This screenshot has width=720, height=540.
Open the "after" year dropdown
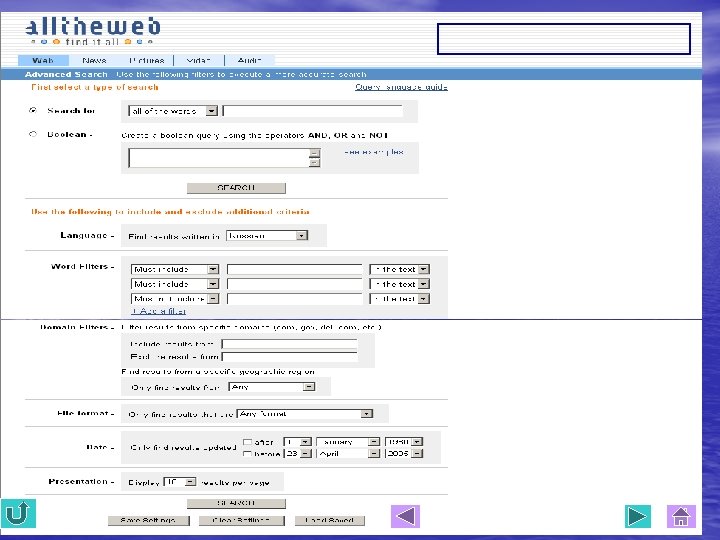404,442
